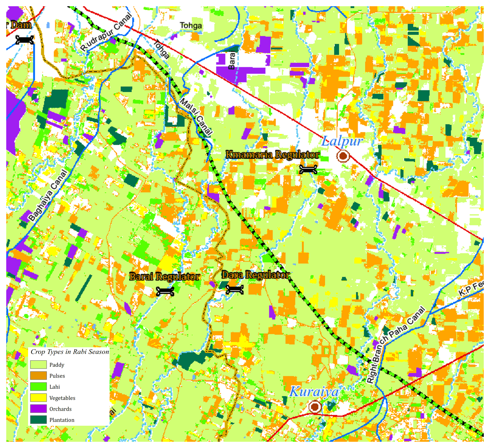This screenshot has width=490, height=448.
Task: Click the 'Barai Regulator' text label
Action: point(165,277)
